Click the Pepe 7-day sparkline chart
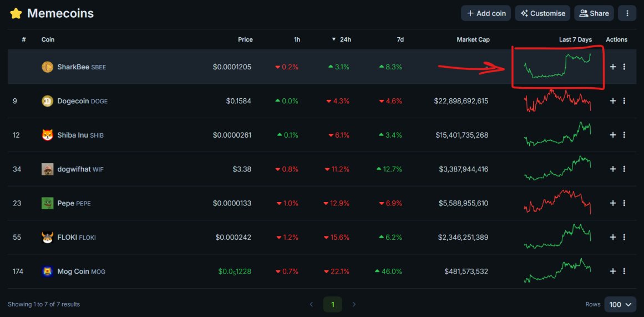The height and width of the screenshot is (317, 644). 558,202
